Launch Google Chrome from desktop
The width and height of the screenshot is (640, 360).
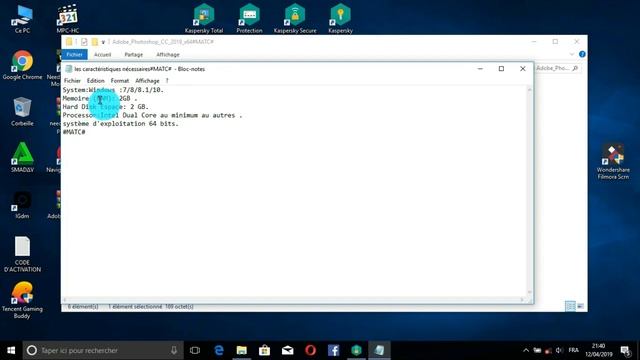[x=22, y=65]
